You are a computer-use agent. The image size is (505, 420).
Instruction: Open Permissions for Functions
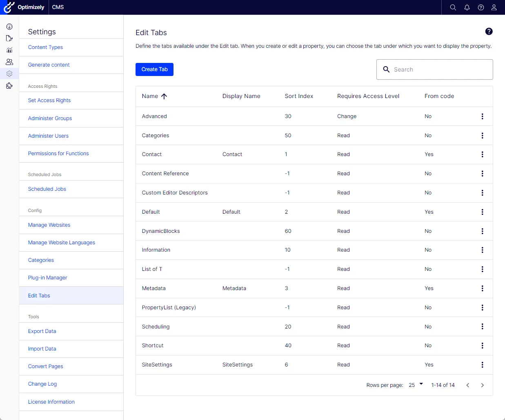point(58,154)
